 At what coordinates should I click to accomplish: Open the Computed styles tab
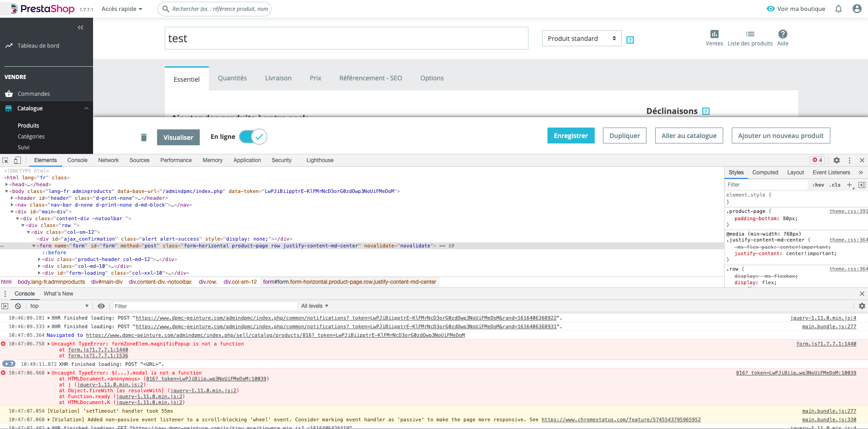pyautogui.click(x=765, y=173)
